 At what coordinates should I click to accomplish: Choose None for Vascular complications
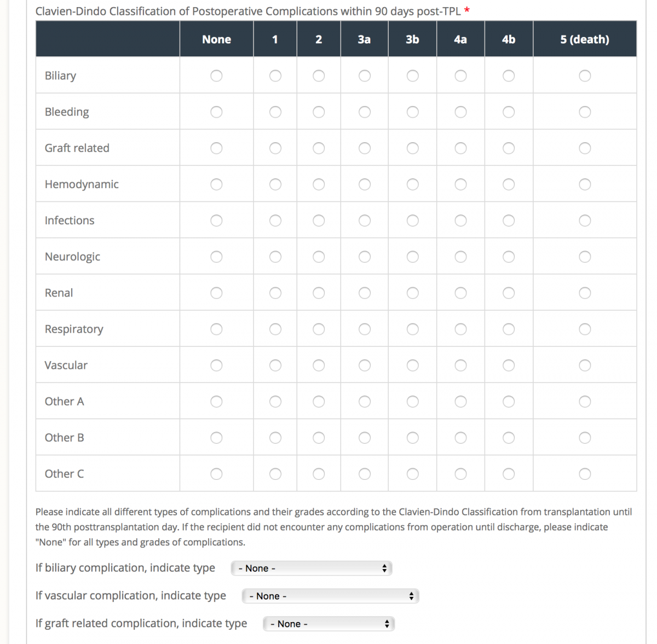pyautogui.click(x=216, y=365)
